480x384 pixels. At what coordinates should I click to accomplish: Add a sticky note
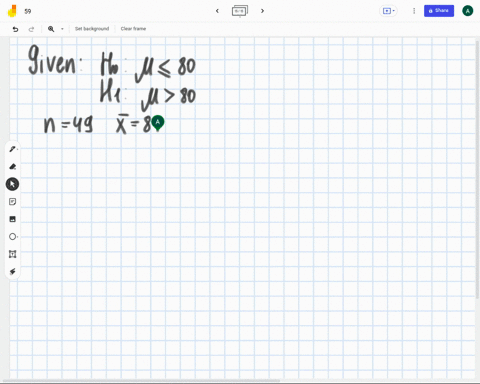click(12, 202)
